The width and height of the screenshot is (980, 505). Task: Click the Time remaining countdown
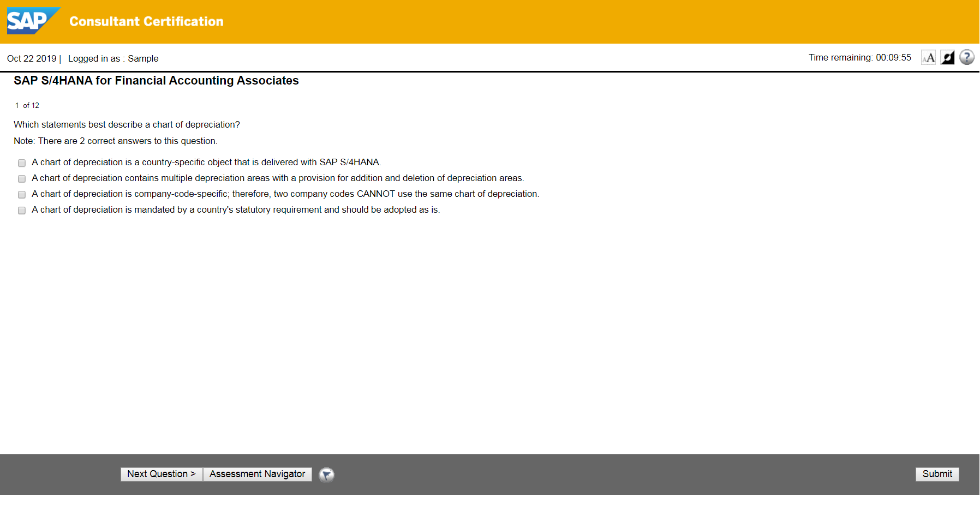[x=860, y=58]
